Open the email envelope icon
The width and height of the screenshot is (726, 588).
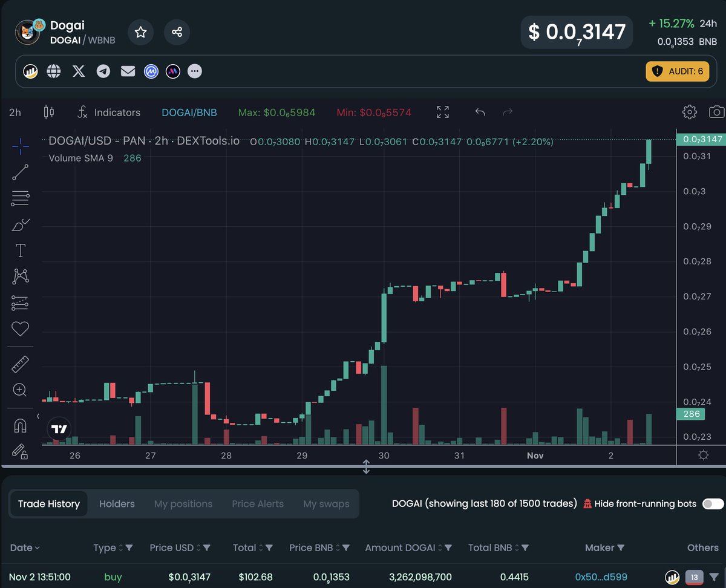click(x=128, y=71)
